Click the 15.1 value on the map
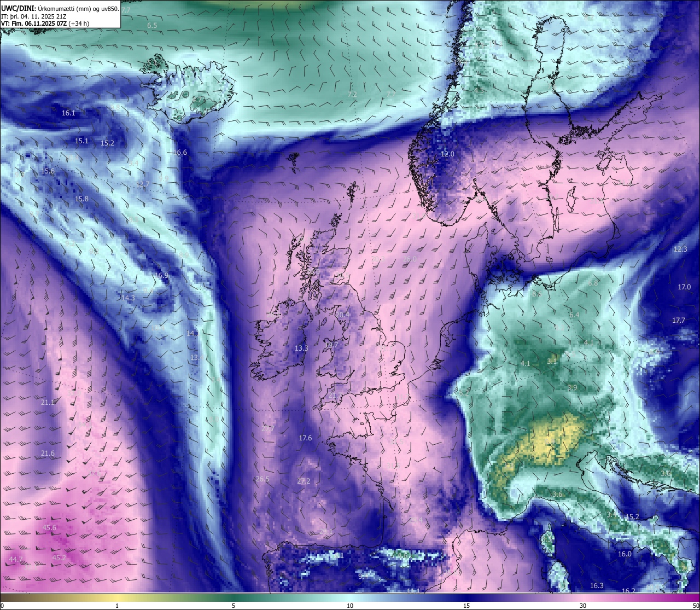The width and height of the screenshot is (700, 610). tap(81, 141)
